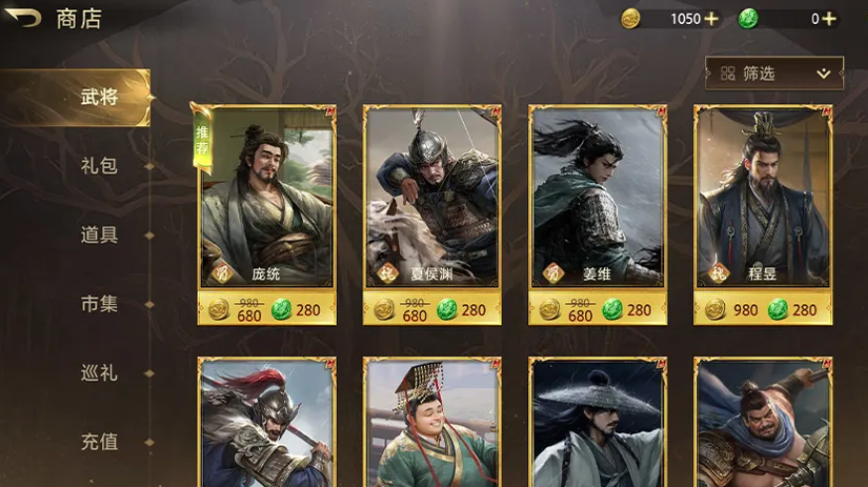Add green jade with the plus icon

click(828, 19)
